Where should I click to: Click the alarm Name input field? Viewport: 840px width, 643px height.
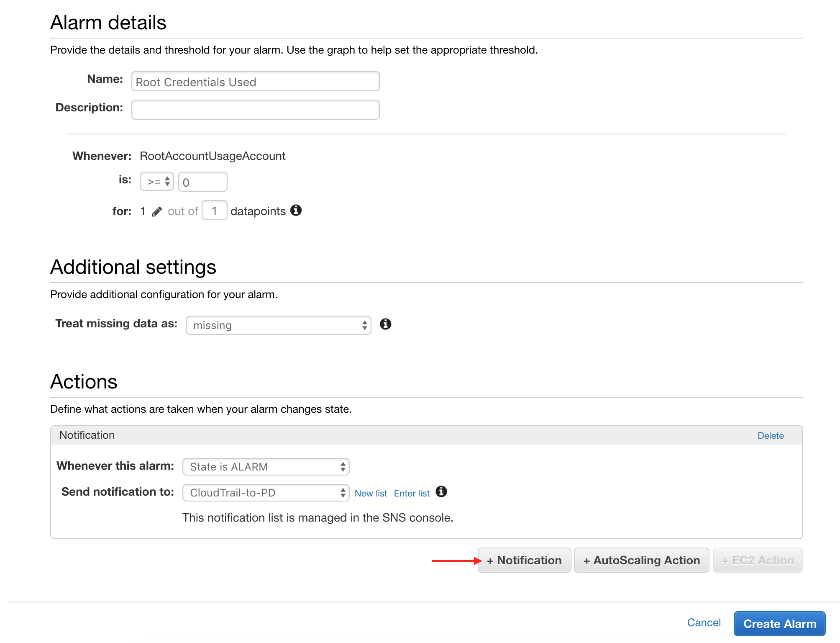coord(255,82)
